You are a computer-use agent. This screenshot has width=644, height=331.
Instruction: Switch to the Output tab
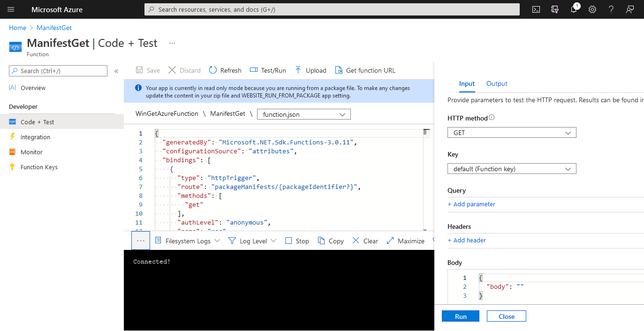497,83
